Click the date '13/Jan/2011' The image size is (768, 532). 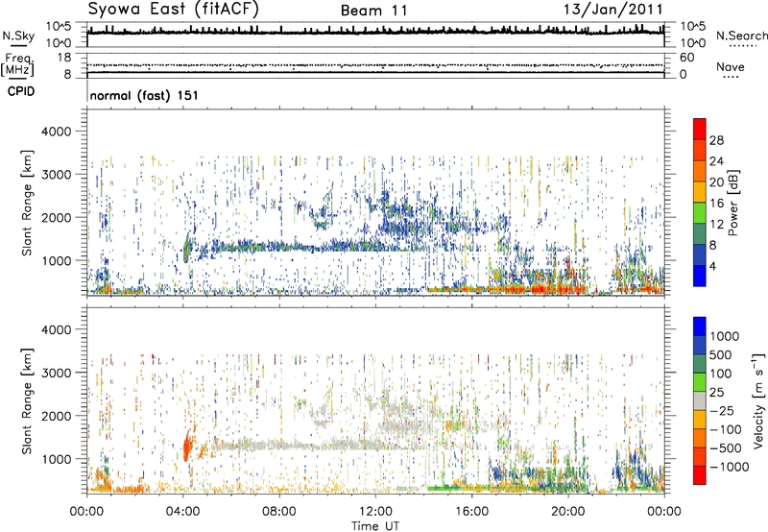pyautogui.click(x=613, y=9)
